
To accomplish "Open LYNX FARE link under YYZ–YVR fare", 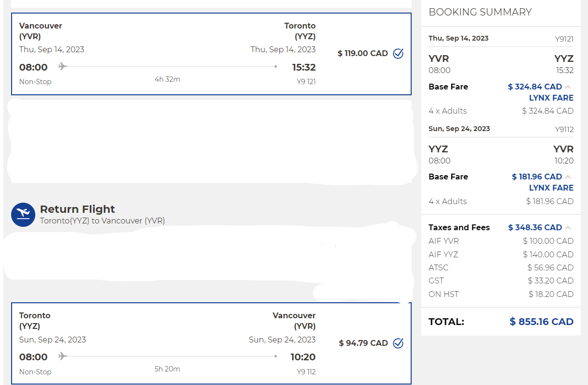I will coord(551,188).
